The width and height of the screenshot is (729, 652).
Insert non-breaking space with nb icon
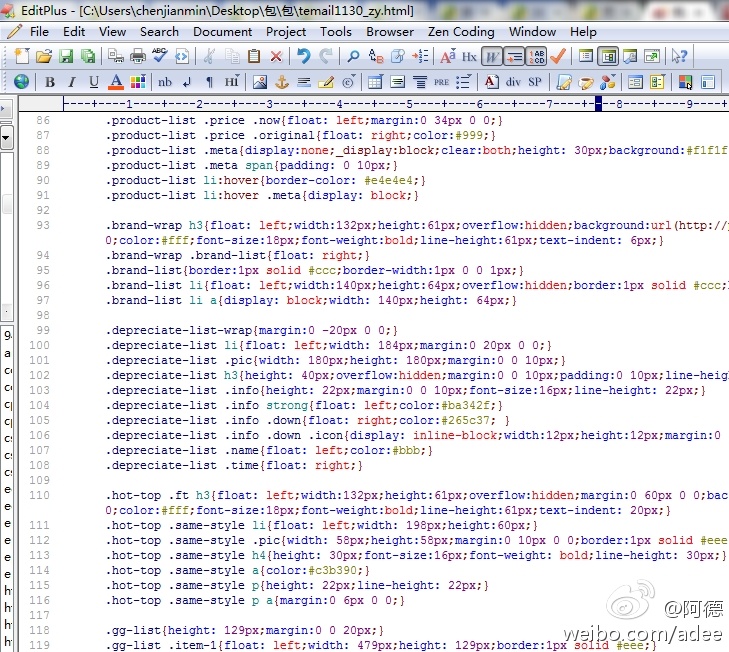point(165,82)
